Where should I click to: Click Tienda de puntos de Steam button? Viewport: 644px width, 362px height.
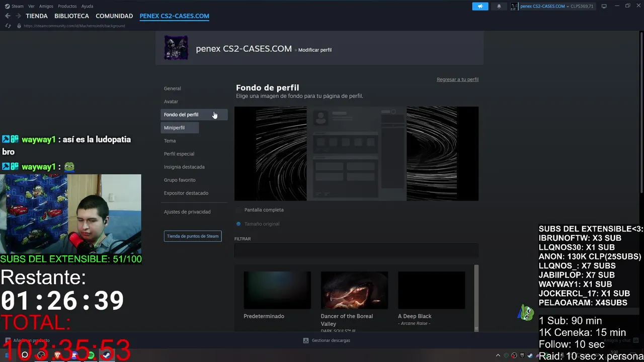click(x=193, y=236)
